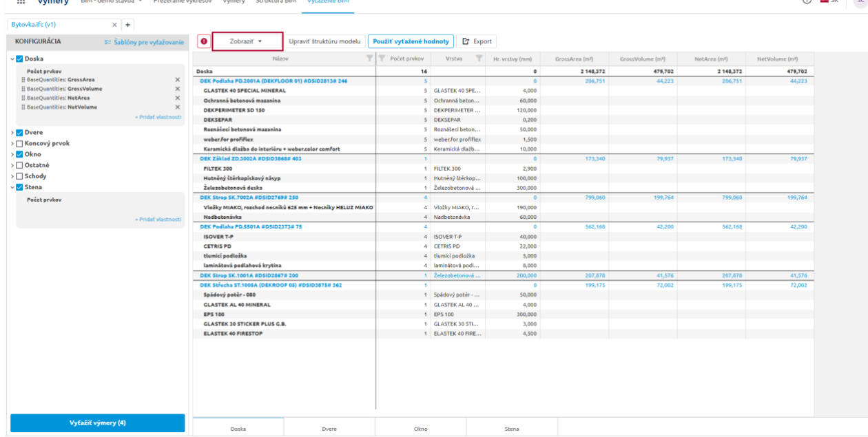Expand the Koncový prvok category
868x437 pixels.
coord(12,143)
